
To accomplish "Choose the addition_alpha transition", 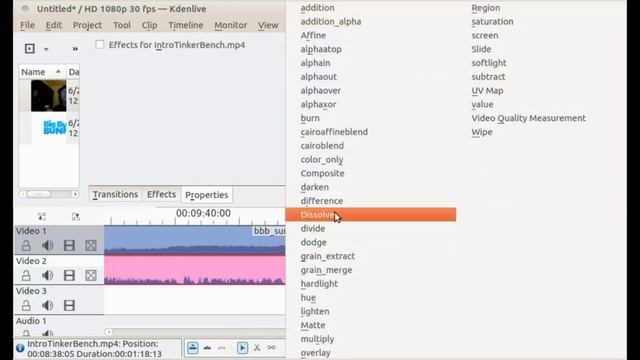I will coord(331,22).
